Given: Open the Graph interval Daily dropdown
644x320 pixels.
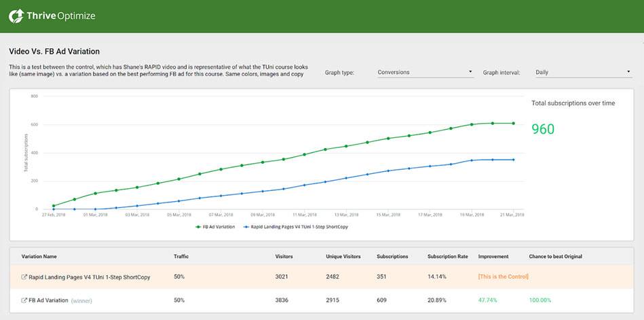Looking at the screenshot, I should 583,73.
